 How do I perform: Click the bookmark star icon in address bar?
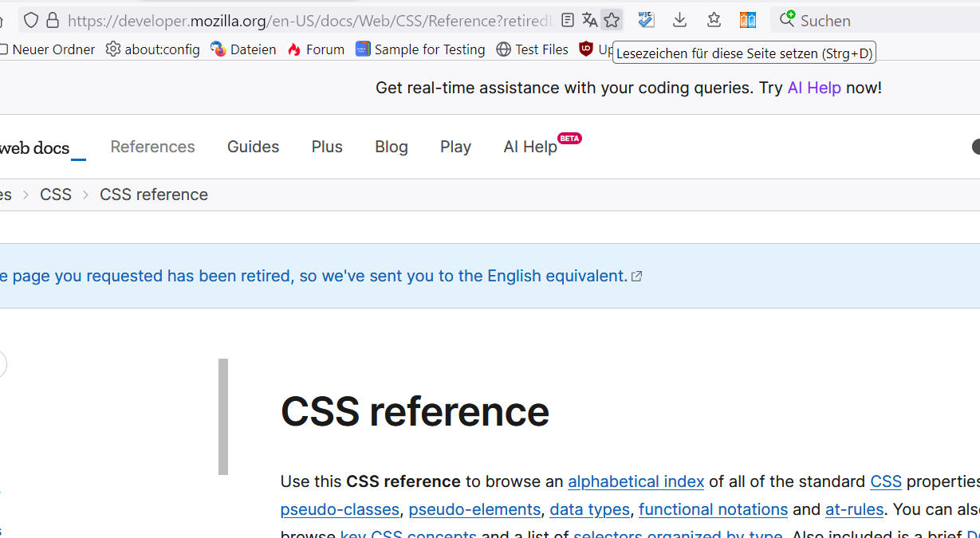[612, 20]
